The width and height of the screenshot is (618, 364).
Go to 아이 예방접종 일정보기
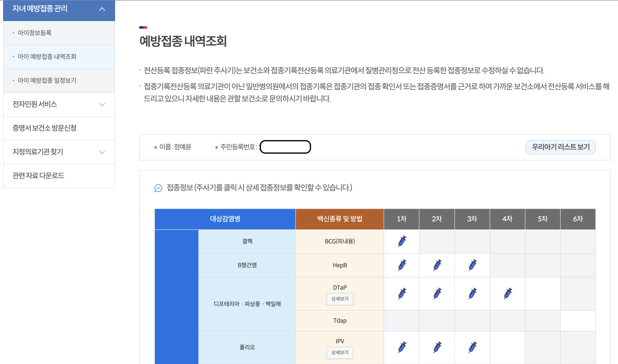(x=47, y=80)
